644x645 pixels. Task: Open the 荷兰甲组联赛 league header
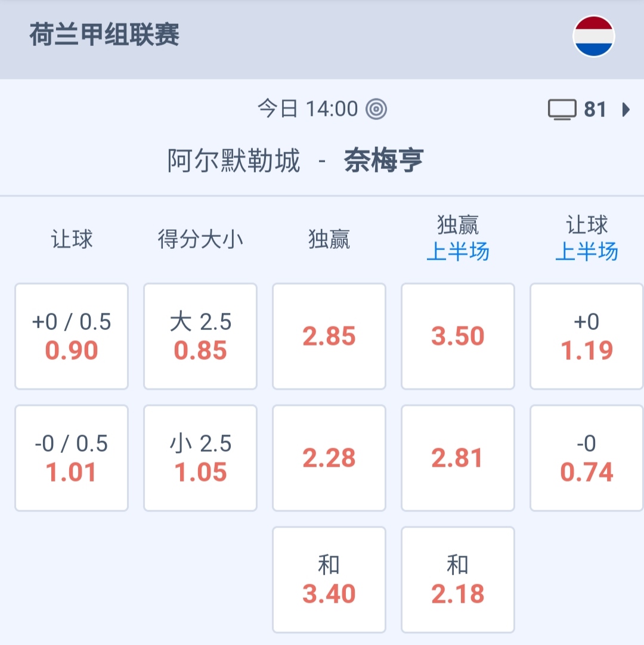(x=104, y=36)
